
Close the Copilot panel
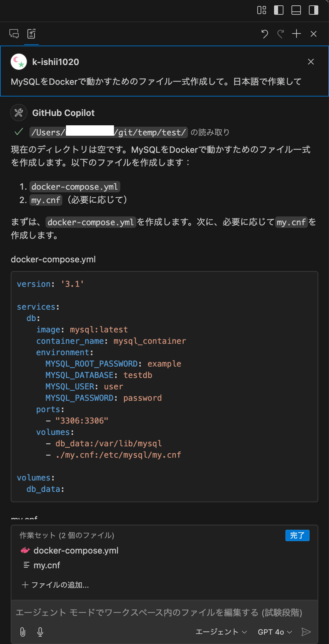tap(314, 34)
